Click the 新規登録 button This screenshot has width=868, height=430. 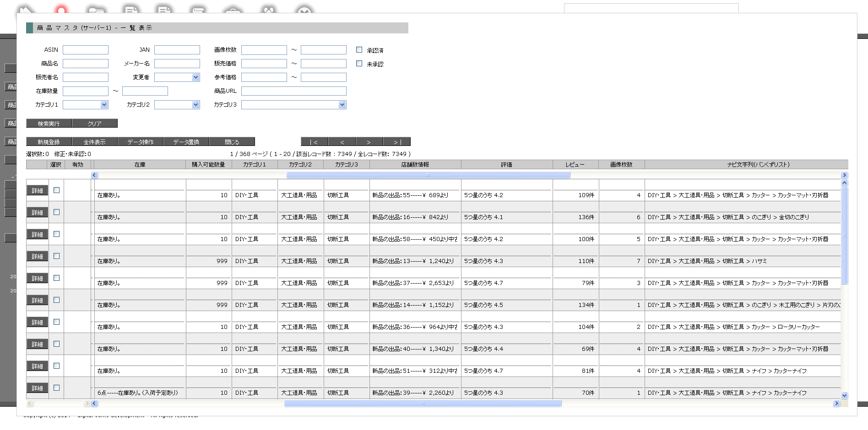click(49, 142)
